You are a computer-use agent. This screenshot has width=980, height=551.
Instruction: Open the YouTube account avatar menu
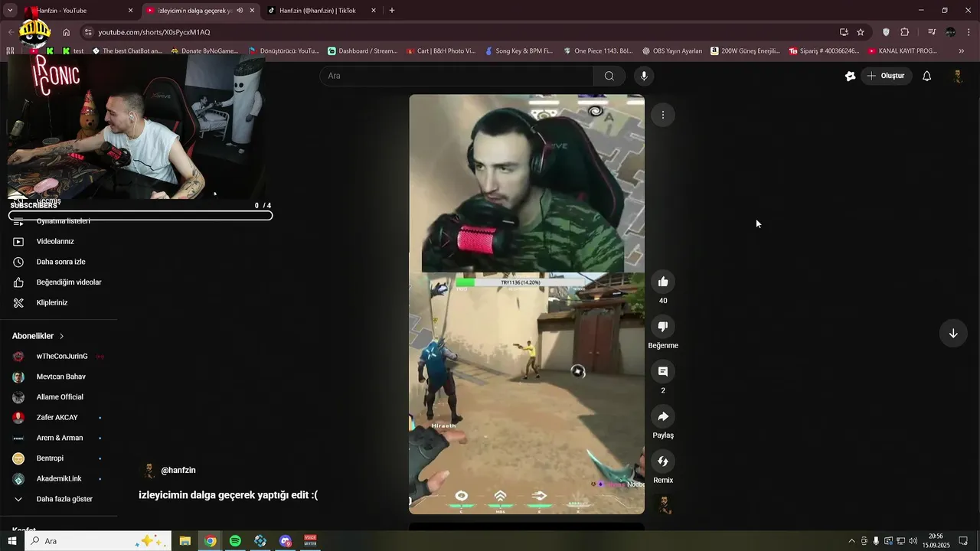958,76
